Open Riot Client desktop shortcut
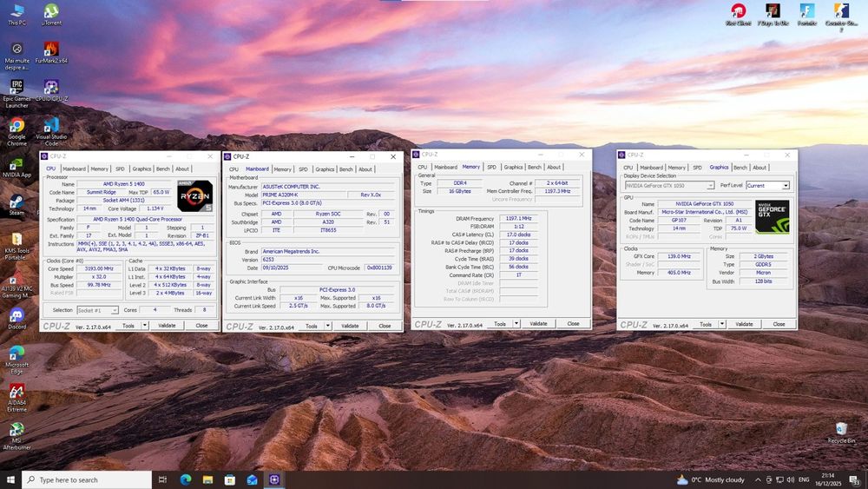Viewport: 868px width, 489px height. (x=738, y=15)
